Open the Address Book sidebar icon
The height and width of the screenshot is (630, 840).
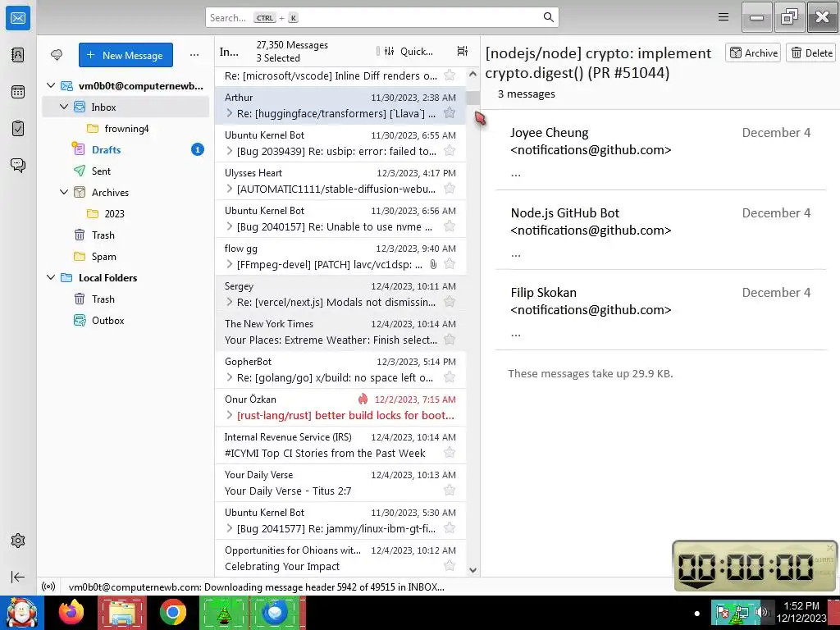pos(18,55)
